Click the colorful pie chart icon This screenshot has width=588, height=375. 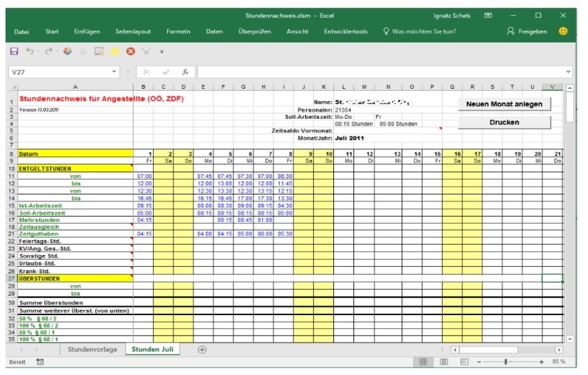click(x=67, y=51)
